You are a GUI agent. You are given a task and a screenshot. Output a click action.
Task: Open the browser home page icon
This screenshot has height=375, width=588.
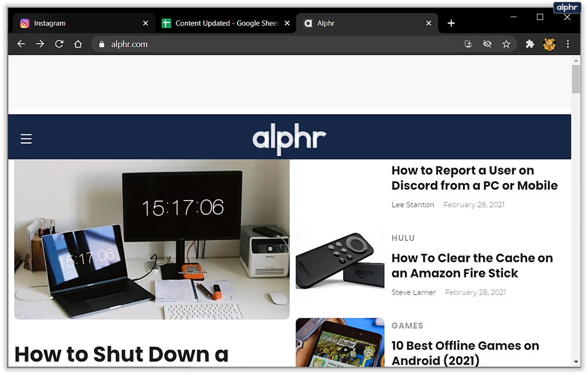[78, 44]
